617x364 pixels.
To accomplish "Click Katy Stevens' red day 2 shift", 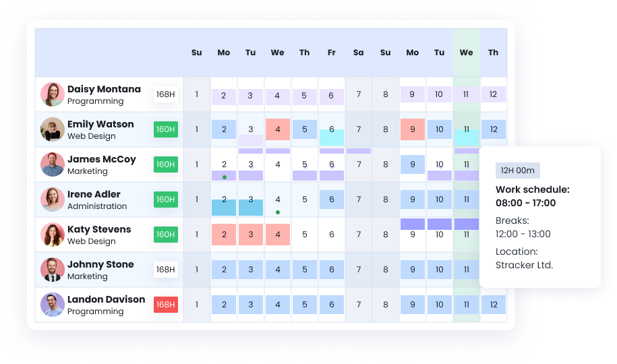I will click(223, 235).
